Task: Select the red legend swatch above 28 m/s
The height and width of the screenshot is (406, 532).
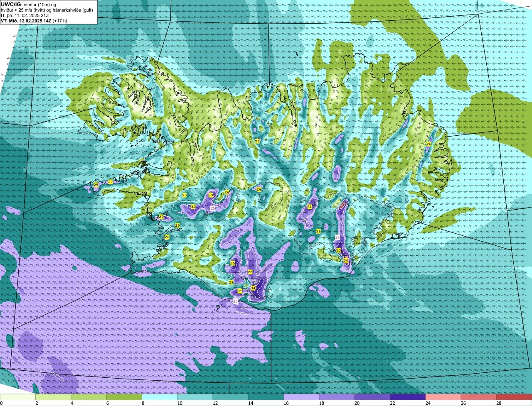Action: (x=514, y=397)
